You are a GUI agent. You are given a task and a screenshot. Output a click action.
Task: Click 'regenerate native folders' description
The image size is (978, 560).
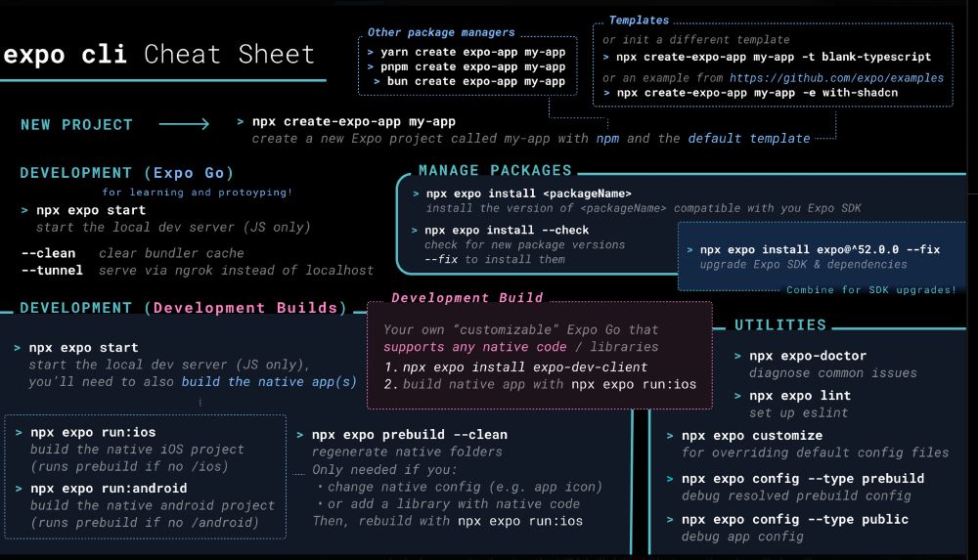(407, 452)
